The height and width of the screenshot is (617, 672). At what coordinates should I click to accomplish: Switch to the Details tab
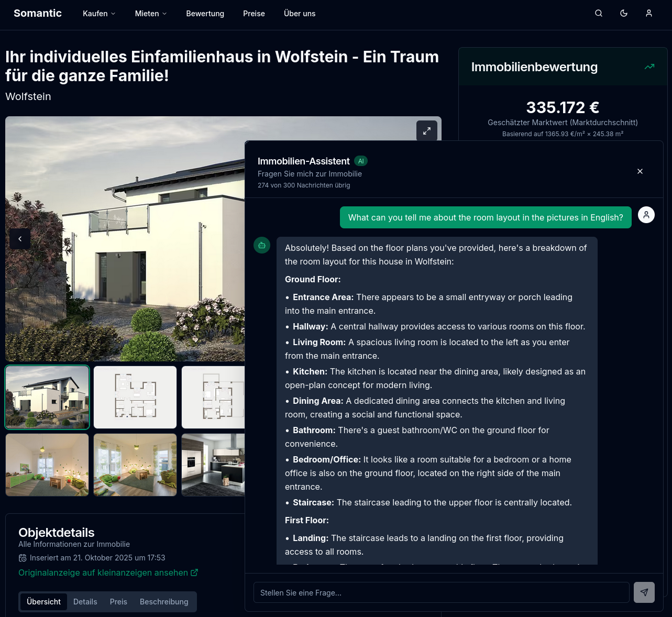85,602
